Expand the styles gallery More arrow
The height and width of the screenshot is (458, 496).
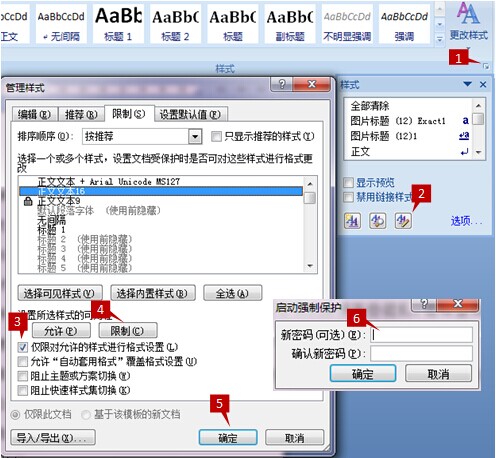tap(440, 39)
